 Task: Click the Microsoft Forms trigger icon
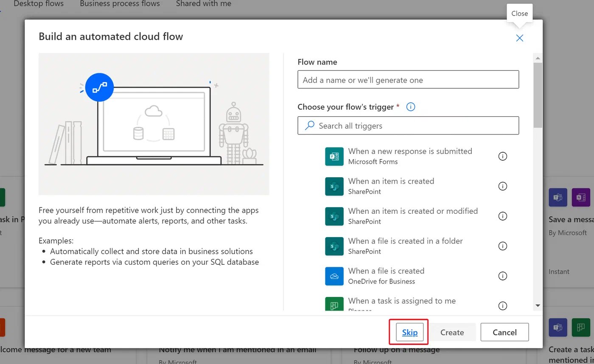[334, 156]
